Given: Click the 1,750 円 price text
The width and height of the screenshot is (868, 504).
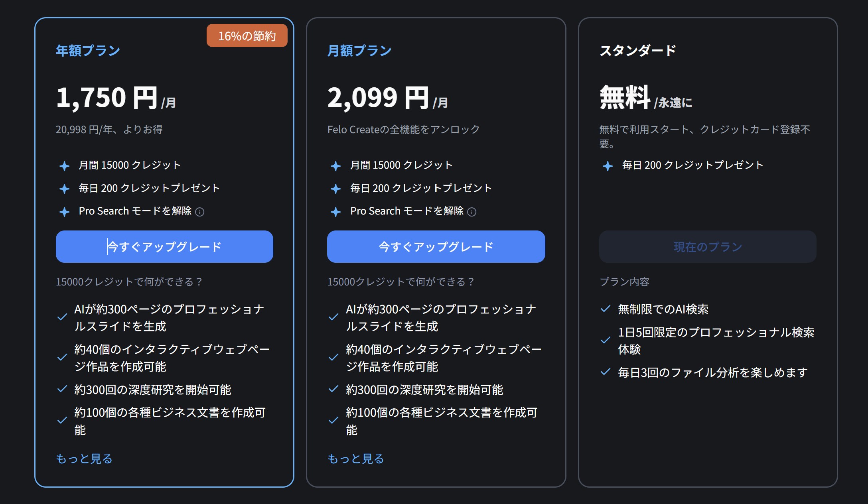Looking at the screenshot, I should tap(107, 98).
